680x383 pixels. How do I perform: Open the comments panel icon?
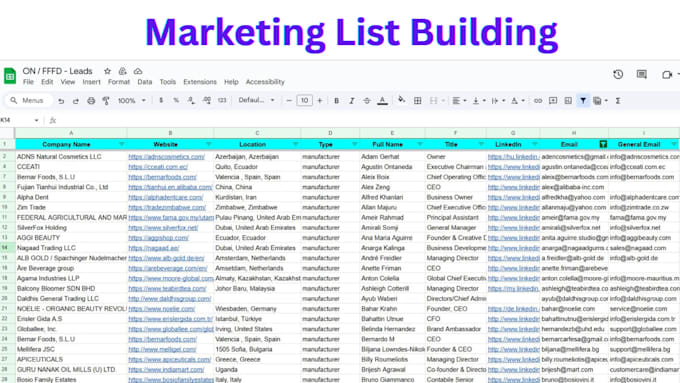(x=642, y=75)
